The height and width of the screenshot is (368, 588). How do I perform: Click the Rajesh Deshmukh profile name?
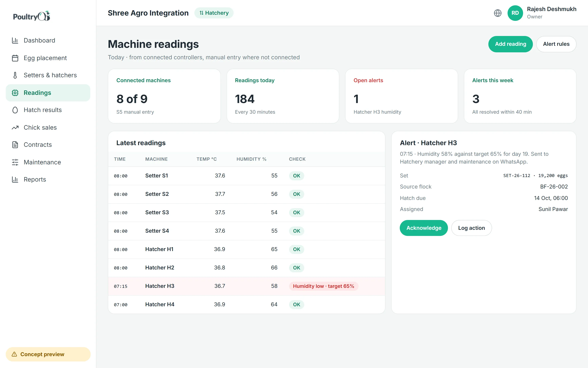click(551, 9)
